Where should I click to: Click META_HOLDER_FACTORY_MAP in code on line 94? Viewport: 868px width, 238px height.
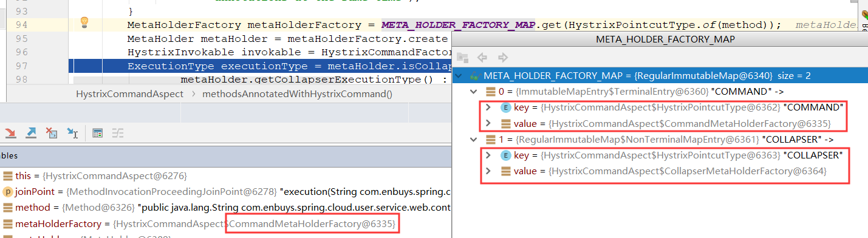459,24
